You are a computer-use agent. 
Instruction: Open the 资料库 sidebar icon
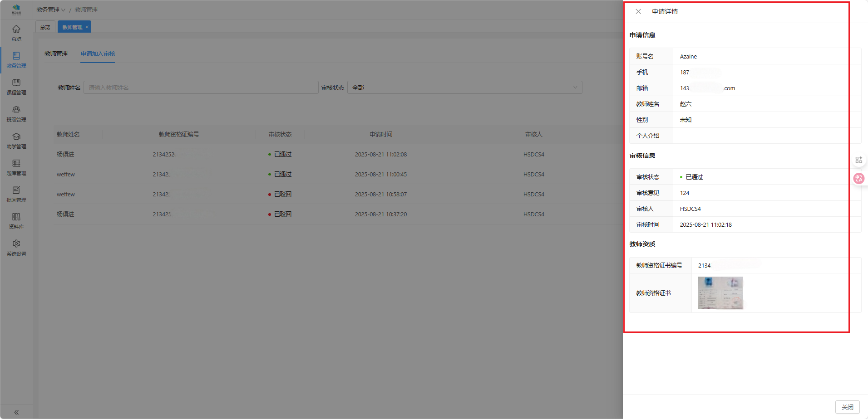point(16,220)
